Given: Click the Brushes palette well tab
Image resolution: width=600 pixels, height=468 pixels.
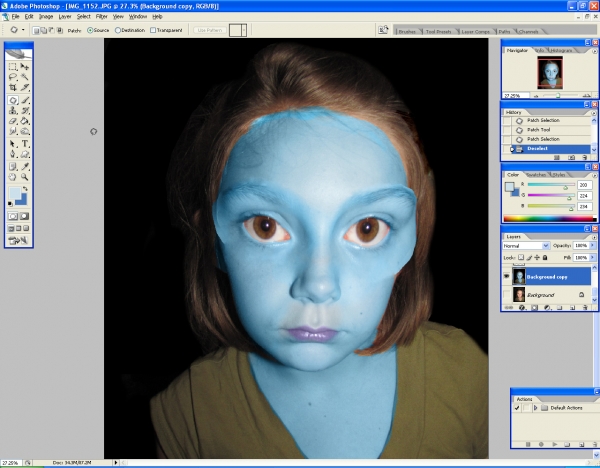Looking at the screenshot, I should point(407,31).
